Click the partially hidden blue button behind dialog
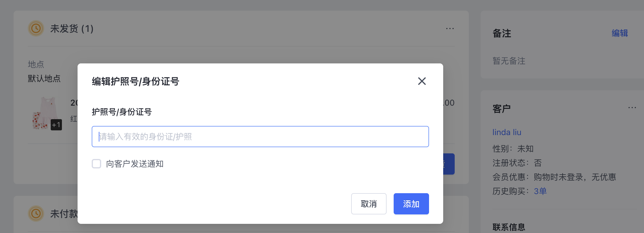644x233 pixels. 449,164
